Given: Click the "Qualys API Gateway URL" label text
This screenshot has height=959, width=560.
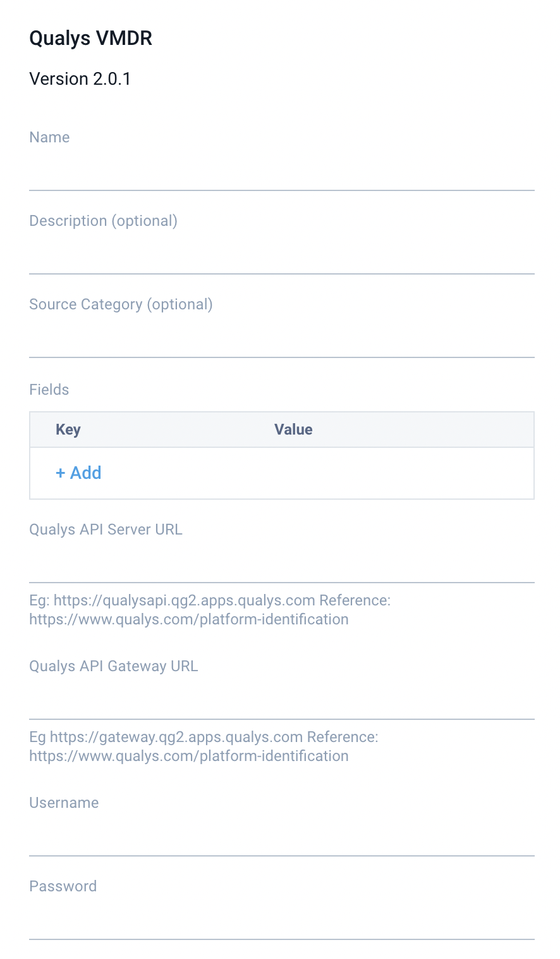Looking at the screenshot, I should point(114,666).
